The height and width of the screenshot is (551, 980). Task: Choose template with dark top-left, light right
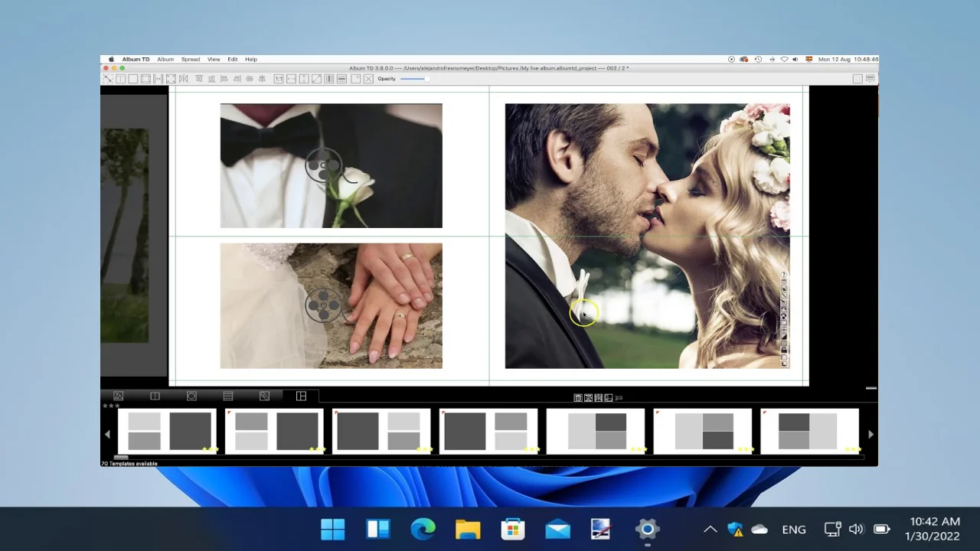pyautogui.click(x=809, y=431)
